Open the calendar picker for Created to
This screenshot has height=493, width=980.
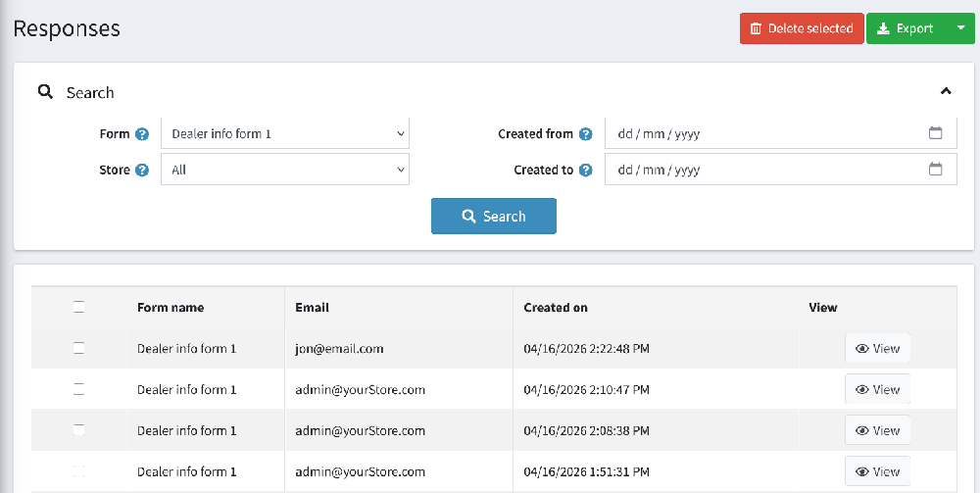point(936,169)
